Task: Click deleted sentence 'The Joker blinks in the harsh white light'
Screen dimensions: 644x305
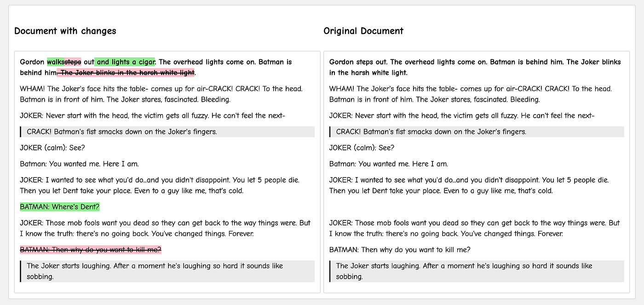Action: [x=126, y=73]
